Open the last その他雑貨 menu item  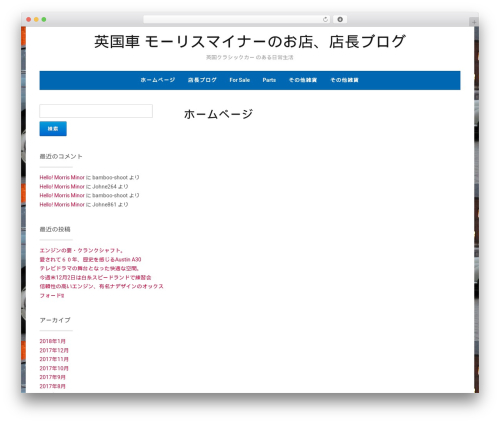[x=344, y=80]
